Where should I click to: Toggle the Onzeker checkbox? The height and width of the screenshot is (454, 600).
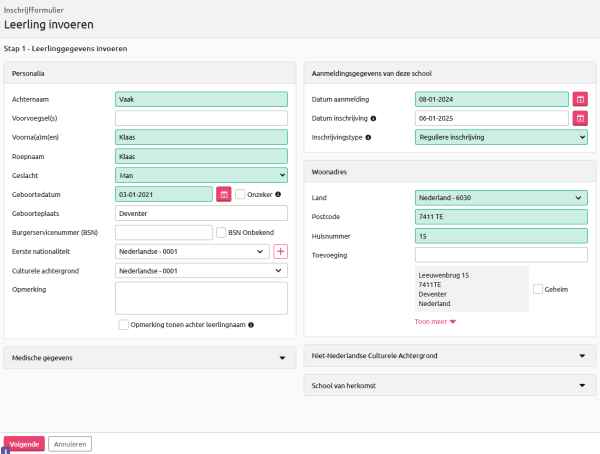[240, 194]
